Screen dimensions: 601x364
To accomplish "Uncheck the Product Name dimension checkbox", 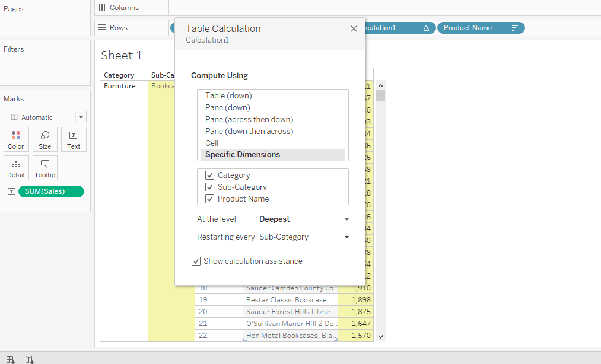I will click(209, 199).
